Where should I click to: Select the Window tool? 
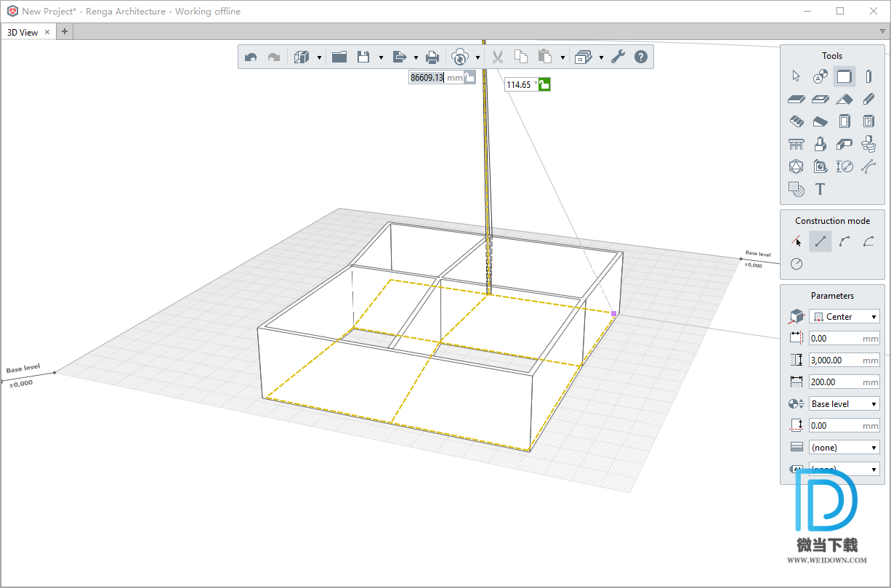point(868,121)
